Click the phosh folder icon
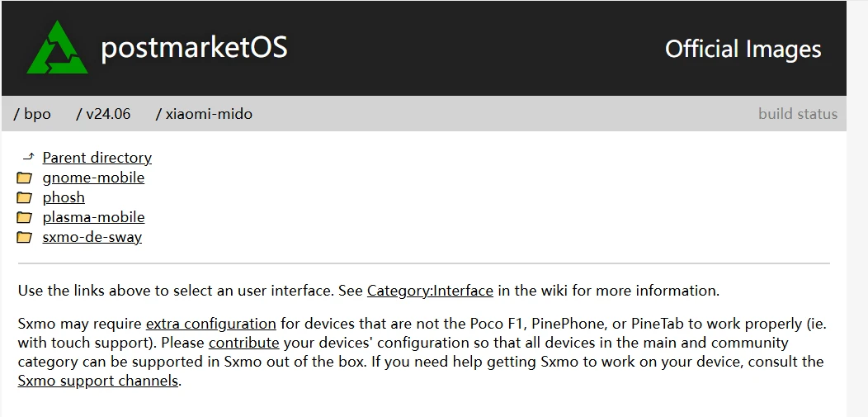Image resolution: width=868 pixels, height=417 pixels. coord(25,198)
